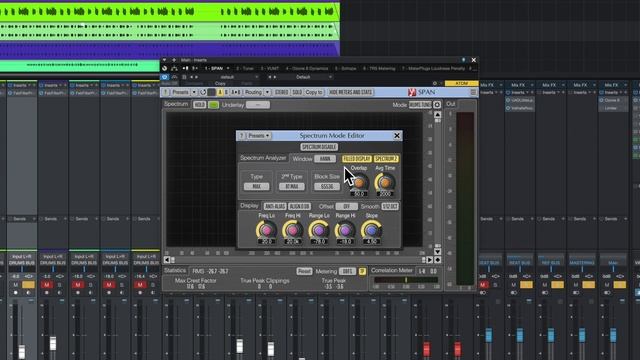Click the spectrum range scroll down arrow
The height and width of the screenshot is (360, 640).
tap(438, 251)
